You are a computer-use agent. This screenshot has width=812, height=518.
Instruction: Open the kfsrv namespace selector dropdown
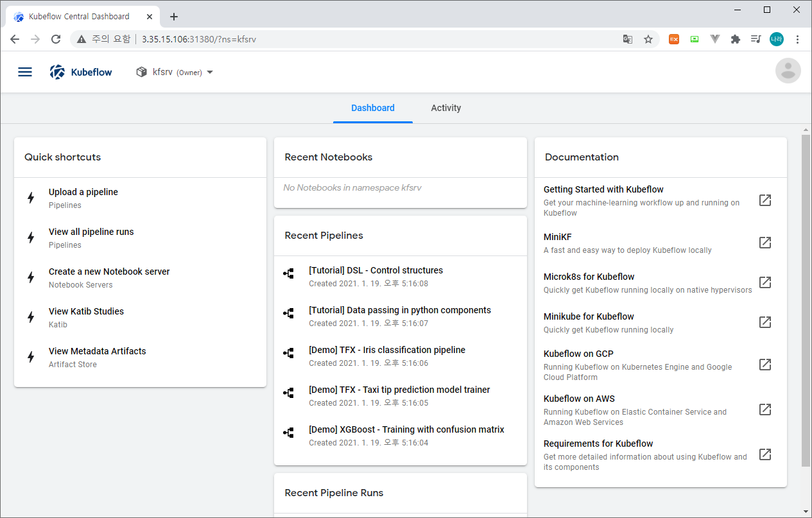[175, 72]
